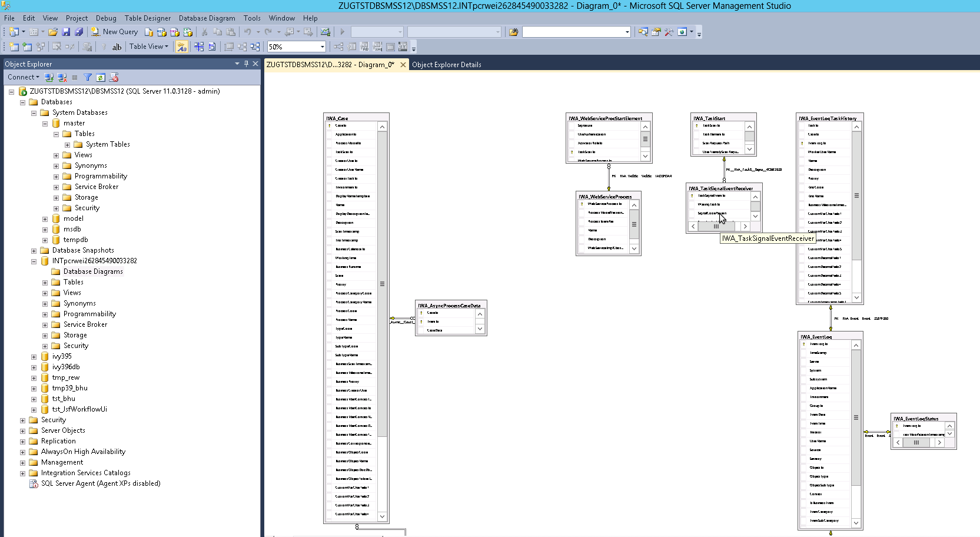Open the Tools menu
The image size is (980, 537).
tap(252, 18)
